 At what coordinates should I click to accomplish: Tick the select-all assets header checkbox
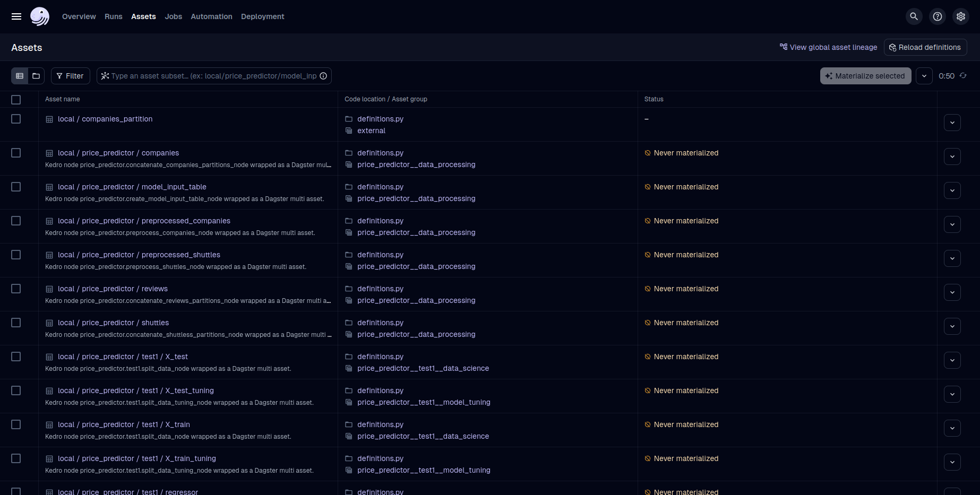[x=16, y=100]
